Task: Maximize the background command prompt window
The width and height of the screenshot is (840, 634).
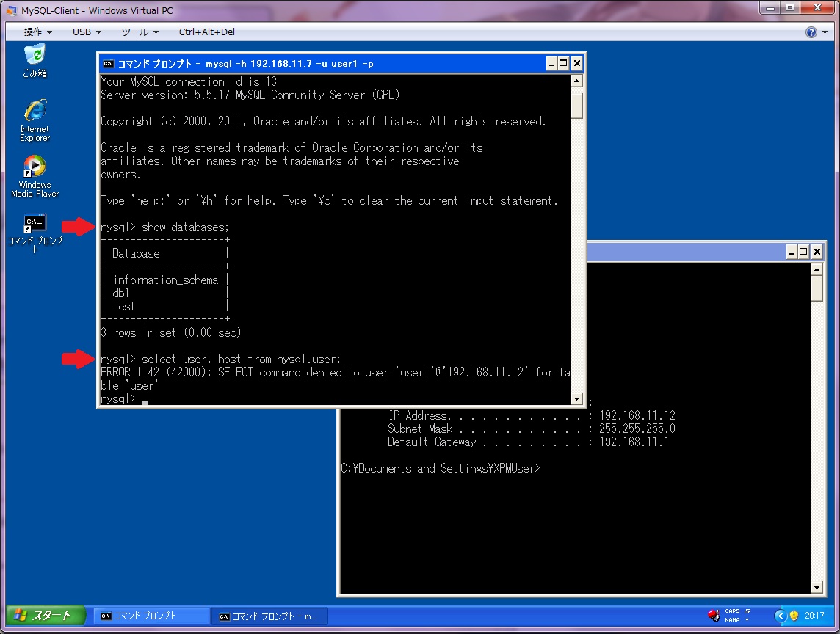Action: pos(803,252)
